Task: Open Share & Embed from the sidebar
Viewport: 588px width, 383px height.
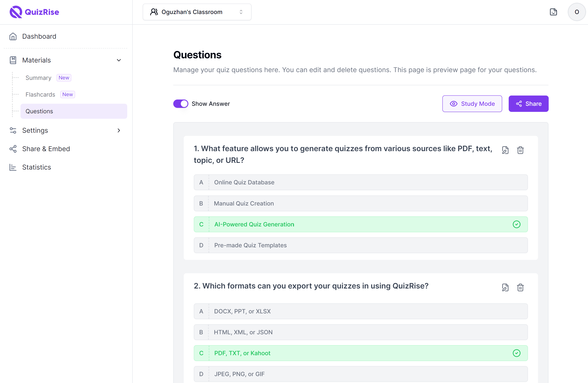Action: pos(46,149)
